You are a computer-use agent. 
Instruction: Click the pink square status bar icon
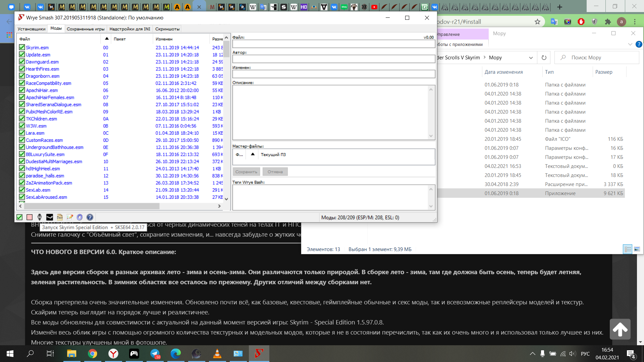coord(30,217)
